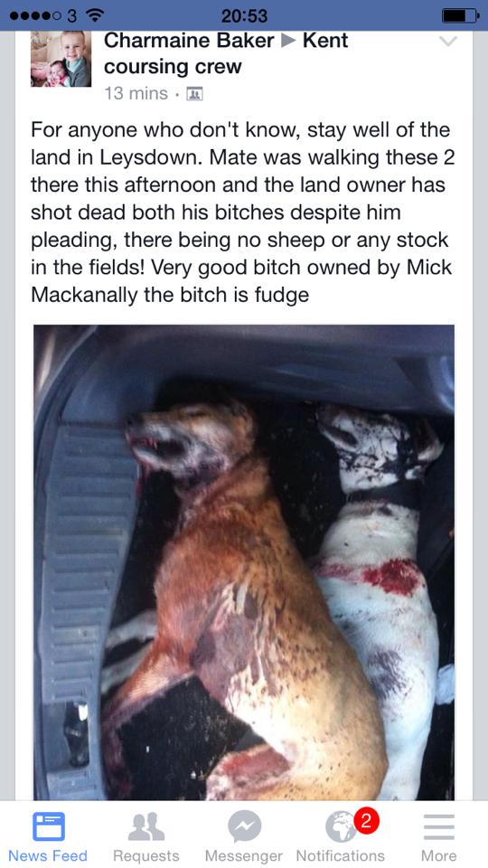Expand the post options chevron
Viewport: 488px width, 868px height.
(447, 42)
